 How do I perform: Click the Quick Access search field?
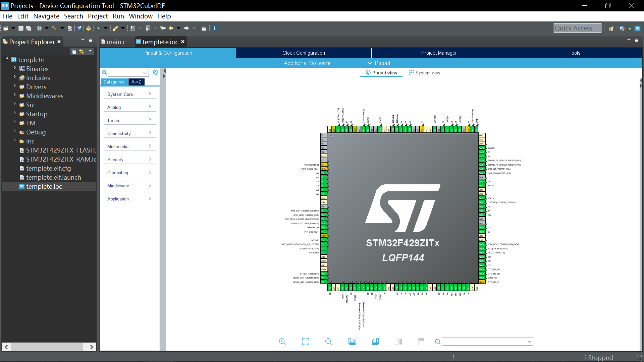coord(578,28)
